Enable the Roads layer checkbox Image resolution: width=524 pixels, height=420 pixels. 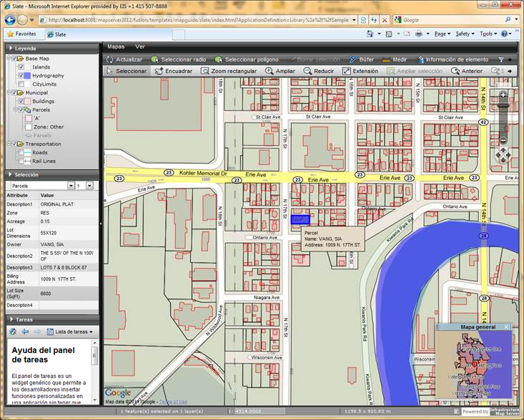pyautogui.click(x=21, y=153)
